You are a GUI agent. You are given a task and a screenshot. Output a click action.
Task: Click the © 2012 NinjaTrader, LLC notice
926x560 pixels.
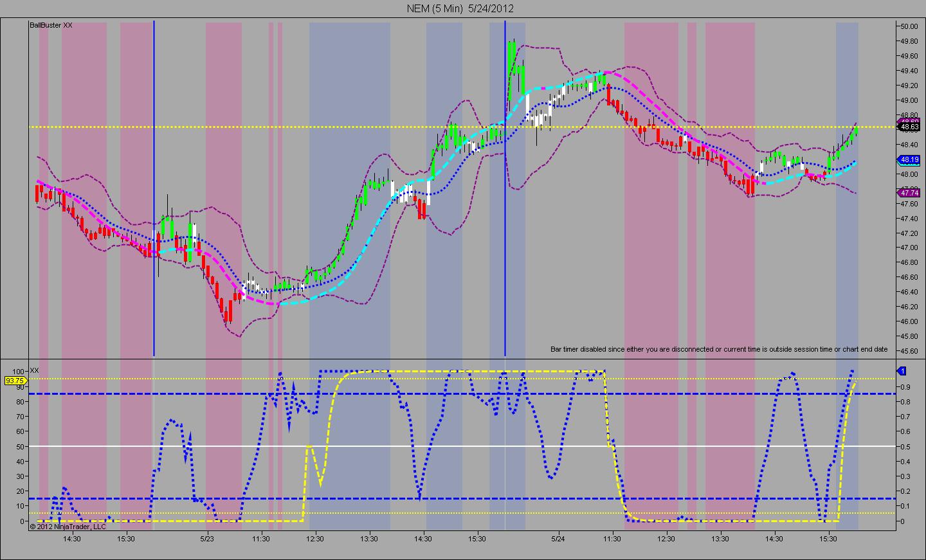pyautogui.click(x=68, y=527)
